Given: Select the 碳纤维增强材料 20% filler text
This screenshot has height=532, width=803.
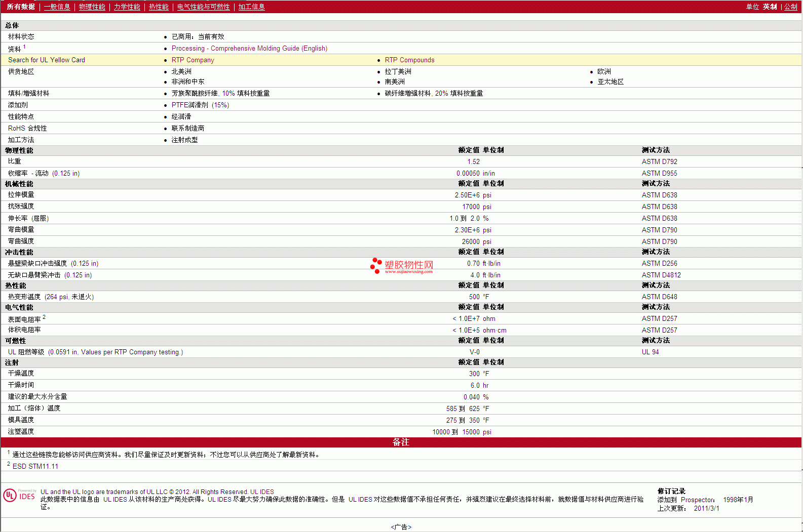Looking at the screenshot, I should [434, 93].
